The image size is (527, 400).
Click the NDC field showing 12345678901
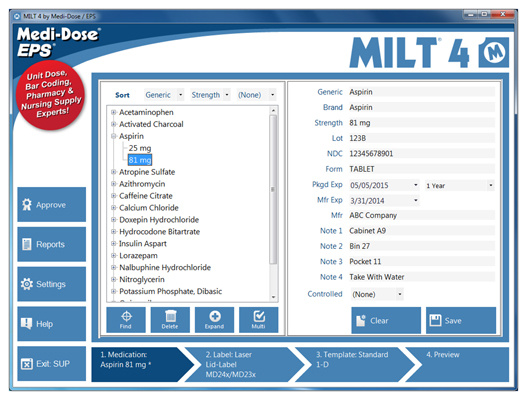[421, 154]
